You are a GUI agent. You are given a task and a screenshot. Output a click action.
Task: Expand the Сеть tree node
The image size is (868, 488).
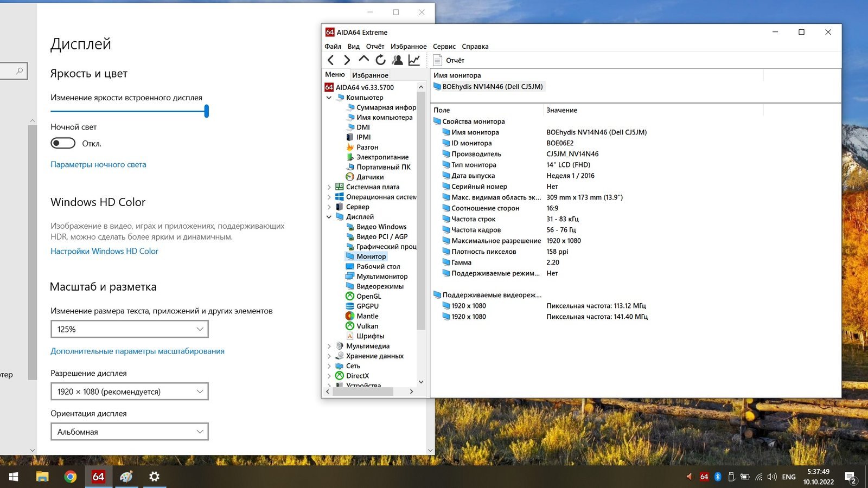[x=329, y=366]
